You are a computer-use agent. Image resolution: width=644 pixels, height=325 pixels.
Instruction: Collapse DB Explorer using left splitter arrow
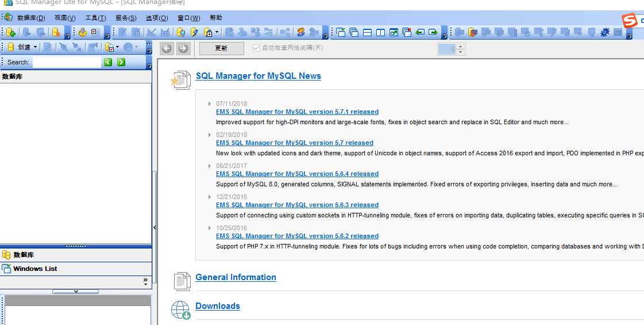click(155, 227)
